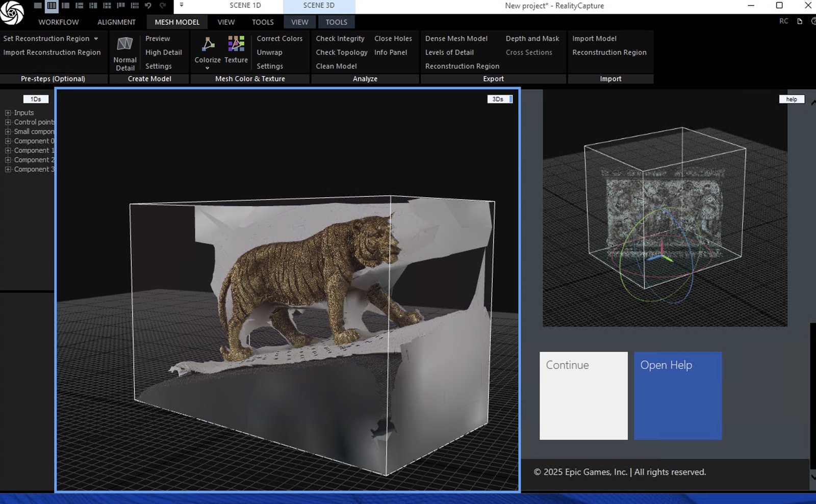The image size is (816, 504).
Task: Expand the Inputs tree node
Action: point(8,113)
